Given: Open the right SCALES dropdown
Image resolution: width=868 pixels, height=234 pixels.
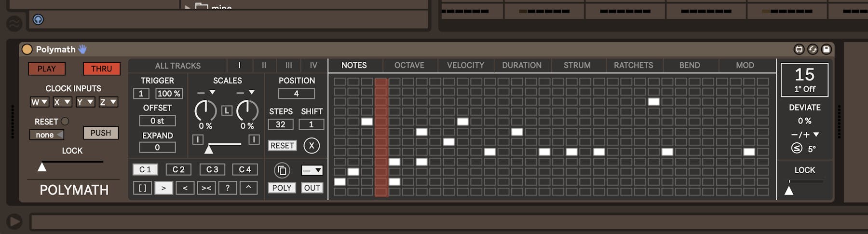Looking at the screenshot, I should coord(245,92).
